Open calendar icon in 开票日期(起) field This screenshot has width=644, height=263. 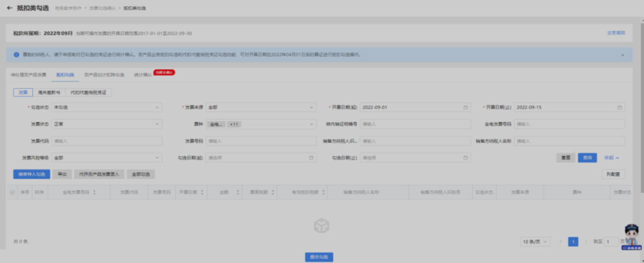coord(465,108)
